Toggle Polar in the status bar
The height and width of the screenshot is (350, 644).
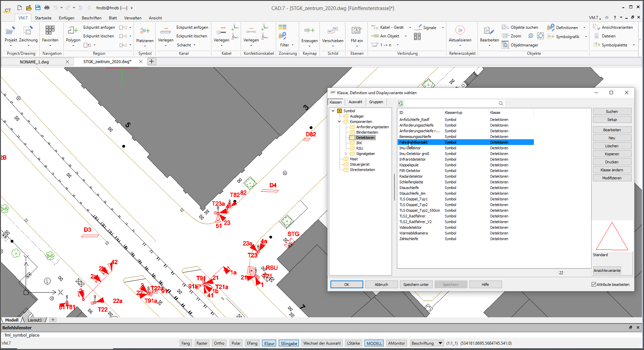(236, 343)
